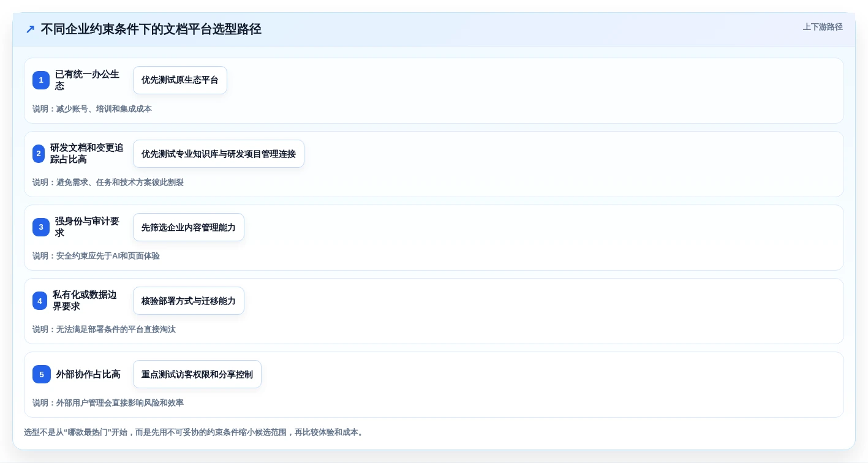The height and width of the screenshot is (463, 868).
Task: Click note 说明：外部用户管理会直接影响风险和效率
Action: [108, 403]
